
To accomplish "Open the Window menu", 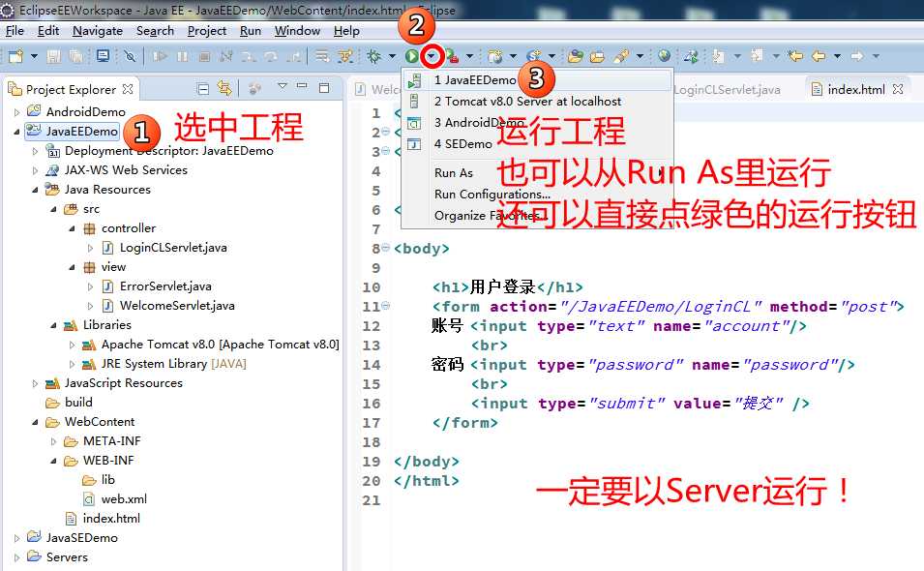I will click(297, 31).
